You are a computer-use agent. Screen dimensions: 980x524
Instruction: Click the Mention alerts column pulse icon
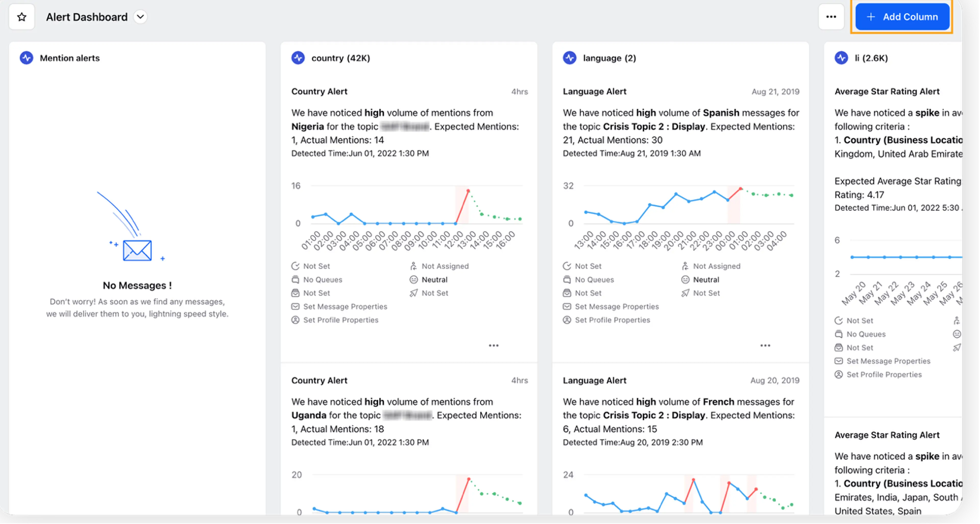coord(26,58)
